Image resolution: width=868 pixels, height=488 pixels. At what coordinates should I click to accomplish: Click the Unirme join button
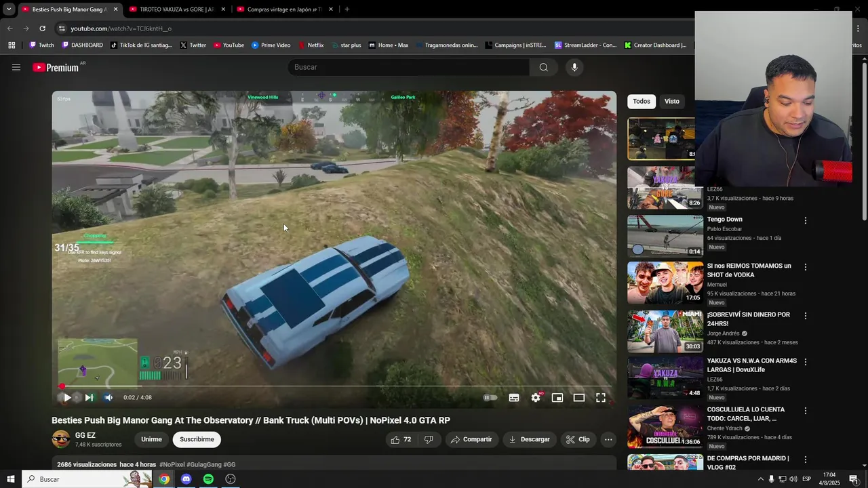coord(151,439)
